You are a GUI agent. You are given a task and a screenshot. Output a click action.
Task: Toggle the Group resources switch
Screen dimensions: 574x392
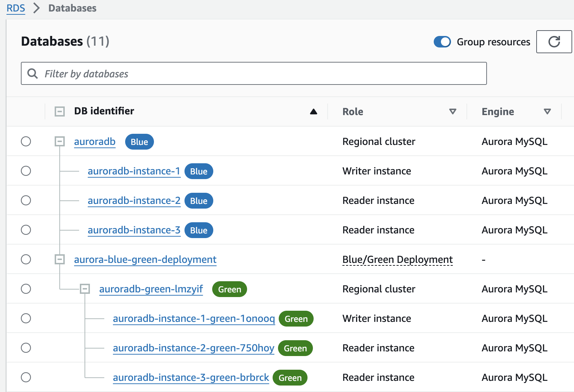[x=442, y=42]
